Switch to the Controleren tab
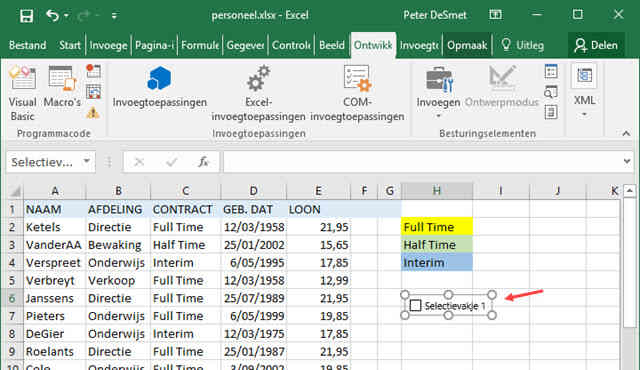 [x=291, y=45]
